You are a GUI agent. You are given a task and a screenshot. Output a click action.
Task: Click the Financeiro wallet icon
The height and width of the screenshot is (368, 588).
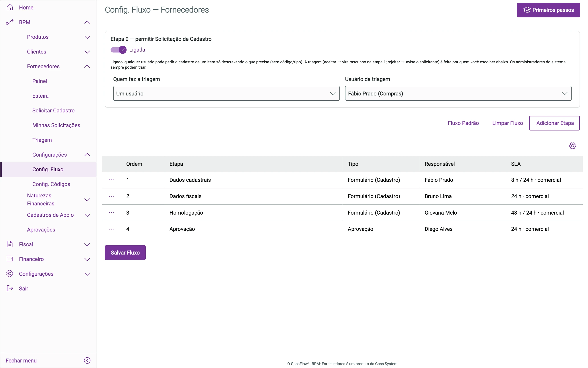point(10,258)
